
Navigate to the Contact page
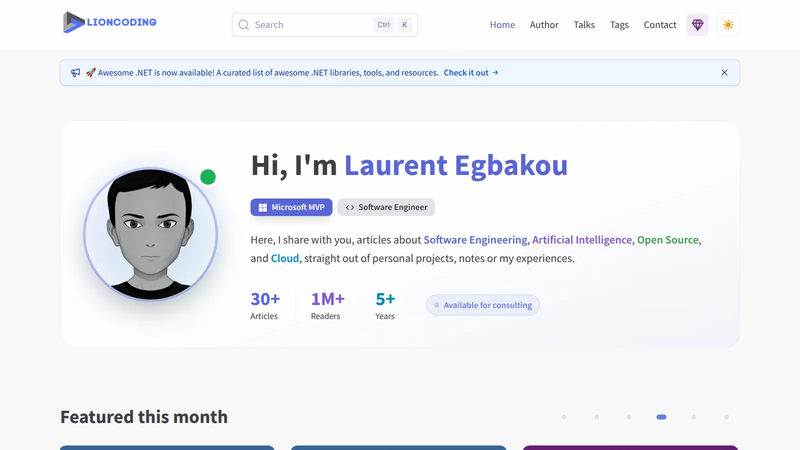pos(660,24)
